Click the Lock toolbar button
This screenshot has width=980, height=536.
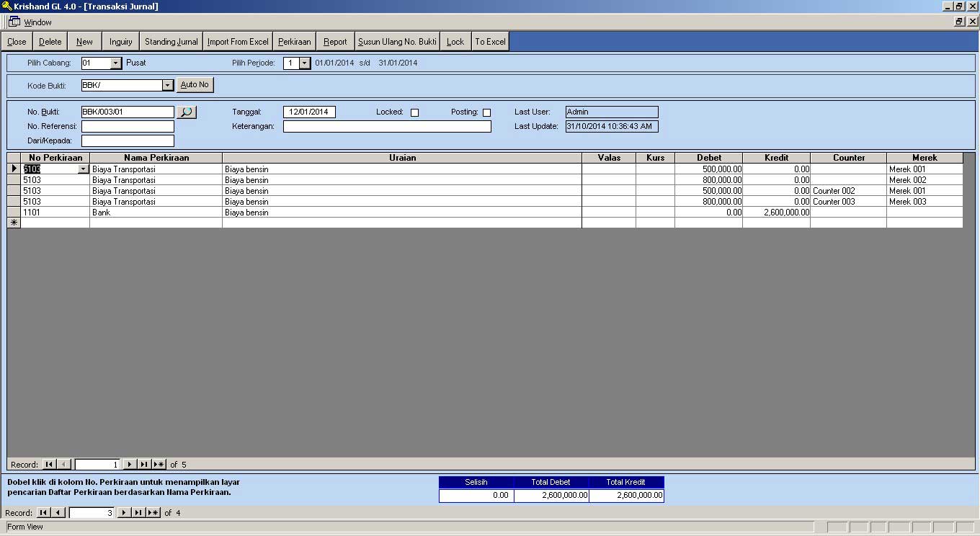pyautogui.click(x=455, y=42)
